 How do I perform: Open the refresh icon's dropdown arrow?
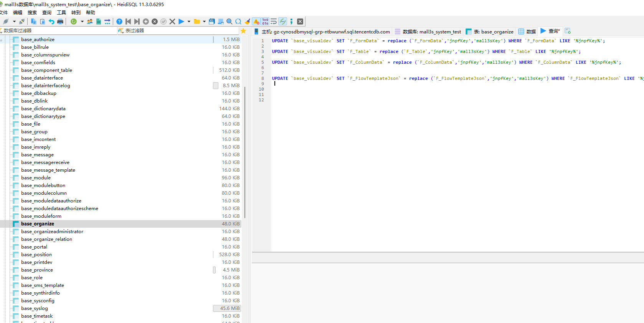(82, 22)
